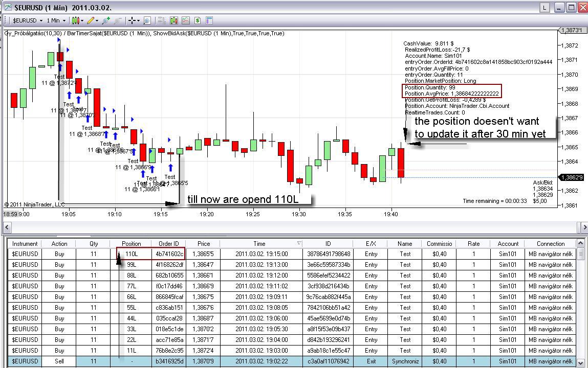This screenshot has height=368, width=588.
Task: Select the pencil drawing tools icon
Action: (x=91, y=20)
